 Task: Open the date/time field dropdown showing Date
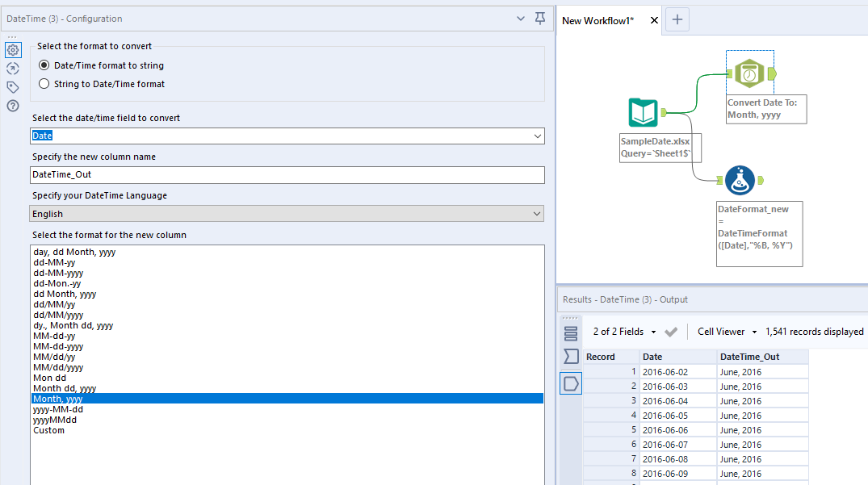click(x=536, y=136)
